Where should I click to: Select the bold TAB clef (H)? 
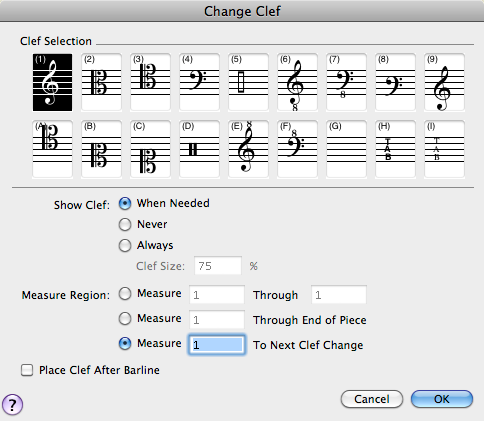point(395,149)
